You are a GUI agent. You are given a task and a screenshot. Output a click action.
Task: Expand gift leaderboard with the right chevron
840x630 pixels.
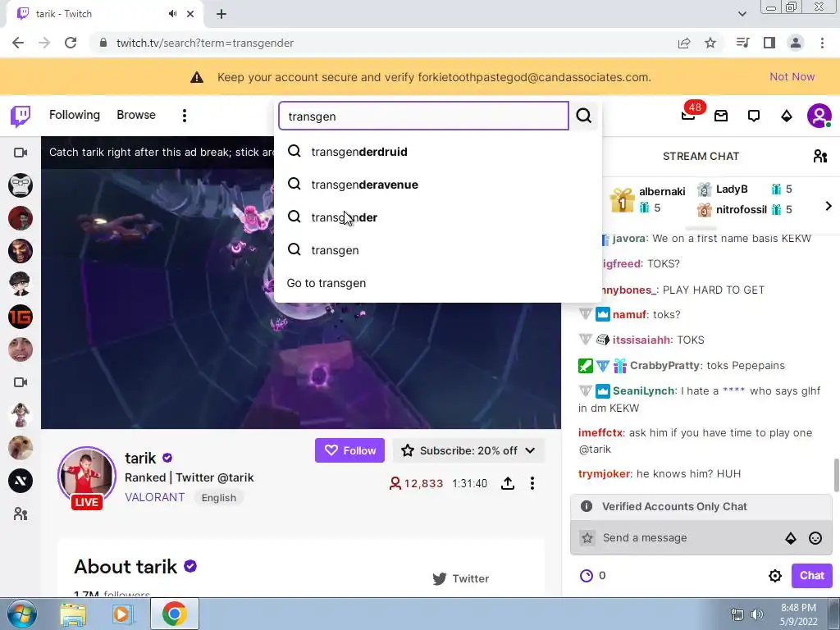coord(829,206)
